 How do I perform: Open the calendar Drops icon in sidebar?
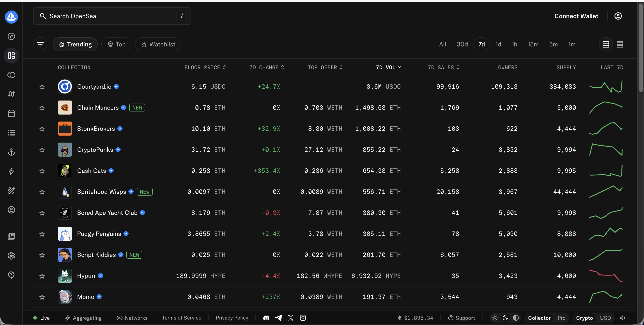(x=11, y=113)
